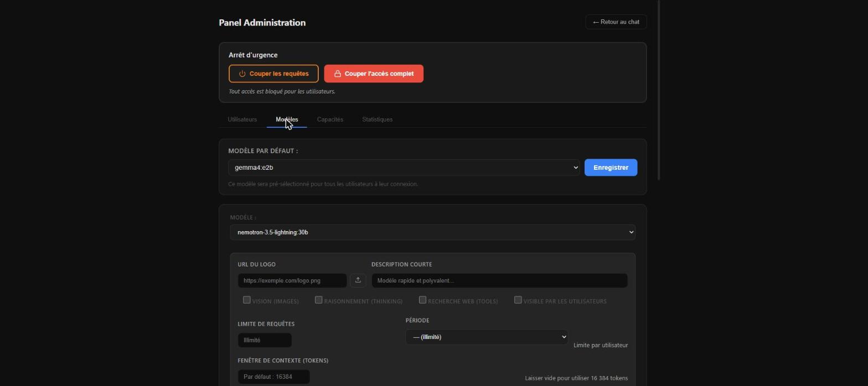
Task: Click the page vertical scrollbar thumb
Action: (x=658, y=90)
